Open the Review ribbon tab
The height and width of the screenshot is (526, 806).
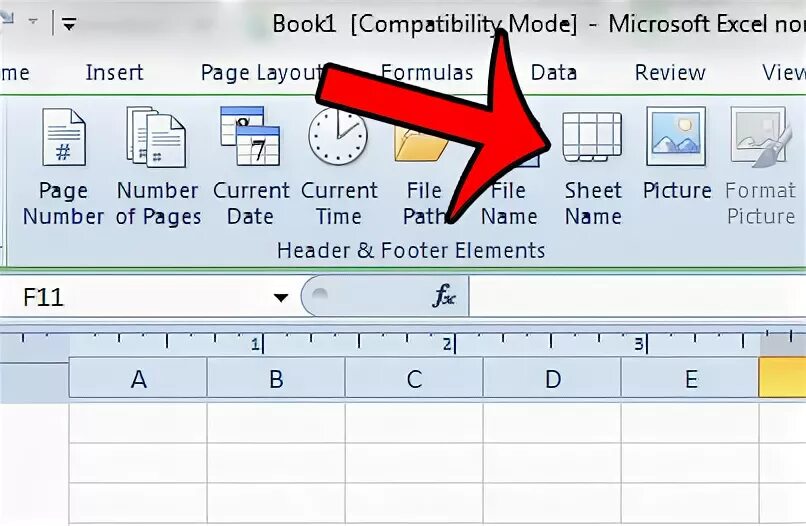[670, 72]
